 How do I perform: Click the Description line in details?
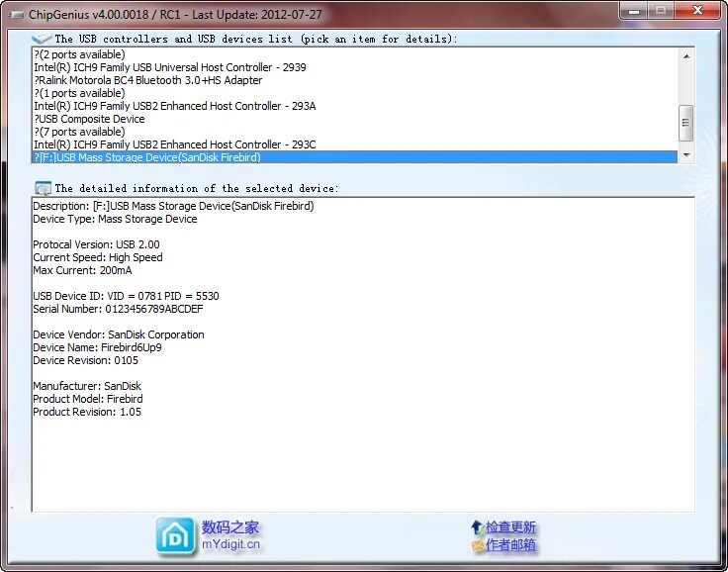(x=173, y=206)
